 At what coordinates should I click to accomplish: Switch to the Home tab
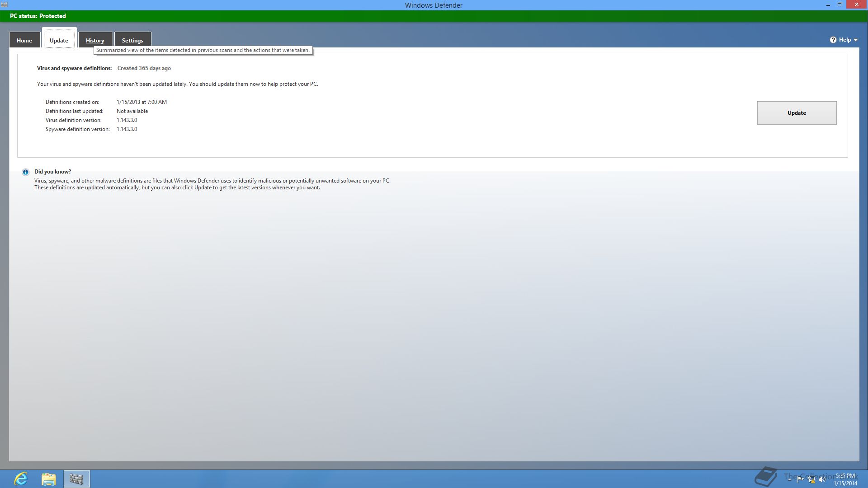click(24, 40)
